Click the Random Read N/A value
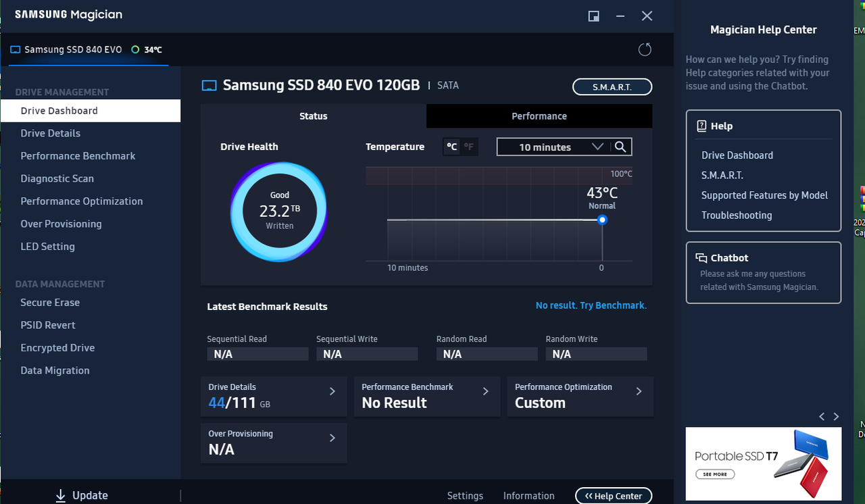865x504 pixels. tap(487, 354)
